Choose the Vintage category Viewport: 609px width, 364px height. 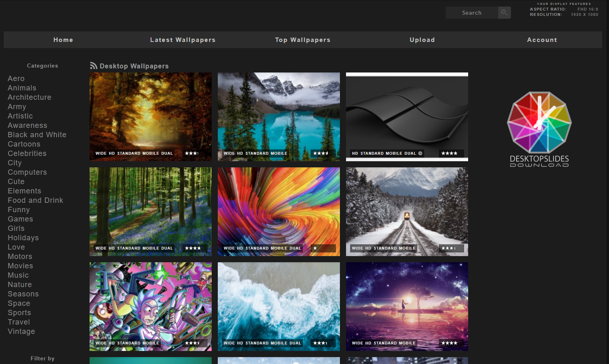(21, 331)
